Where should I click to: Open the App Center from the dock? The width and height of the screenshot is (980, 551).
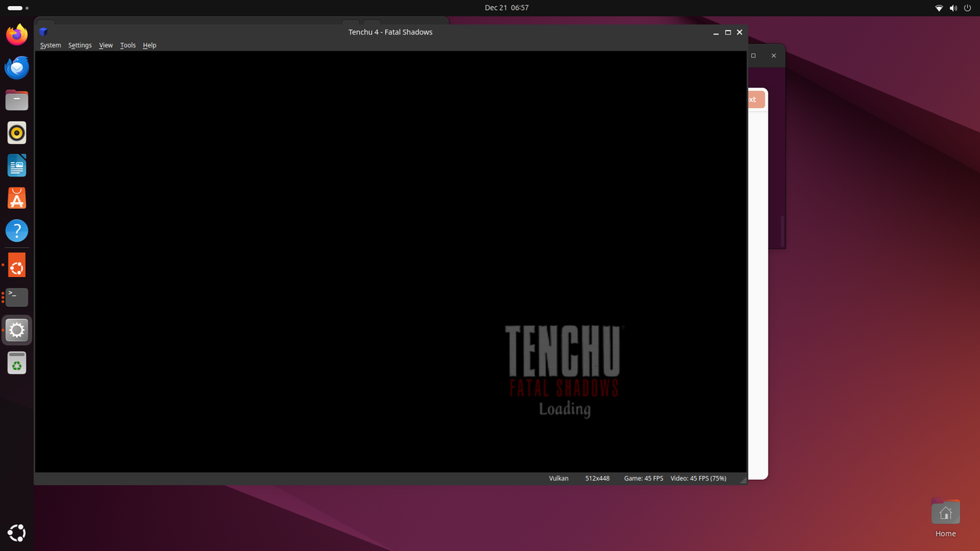(x=17, y=198)
